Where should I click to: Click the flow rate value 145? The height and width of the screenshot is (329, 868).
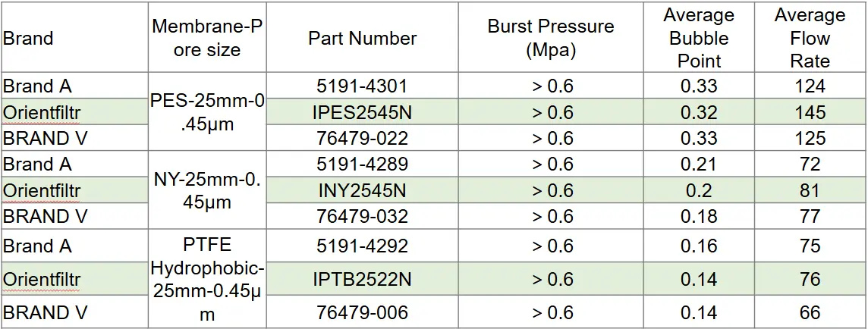(x=810, y=112)
